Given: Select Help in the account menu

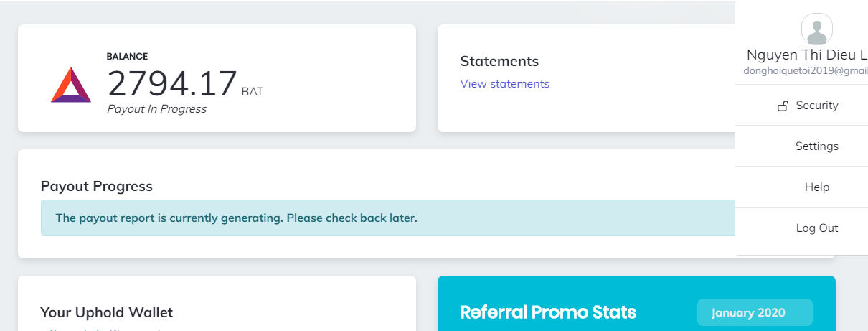Looking at the screenshot, I should (816, 187).
